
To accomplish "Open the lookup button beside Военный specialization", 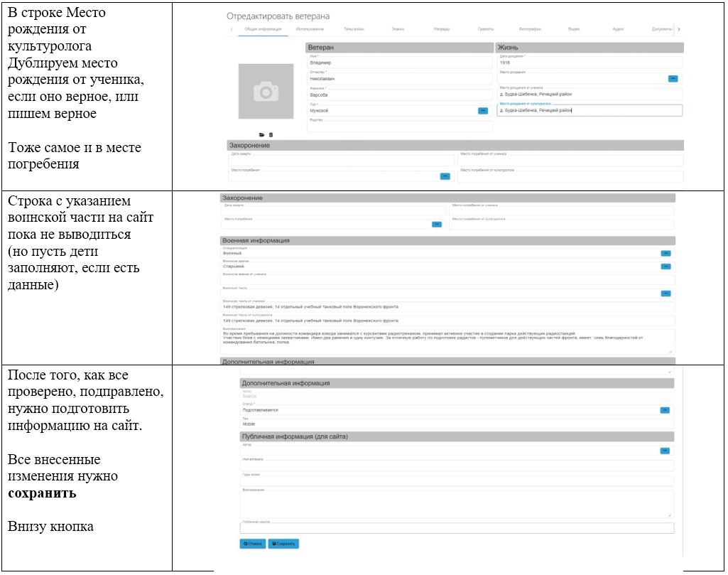I will coord(665,253).
